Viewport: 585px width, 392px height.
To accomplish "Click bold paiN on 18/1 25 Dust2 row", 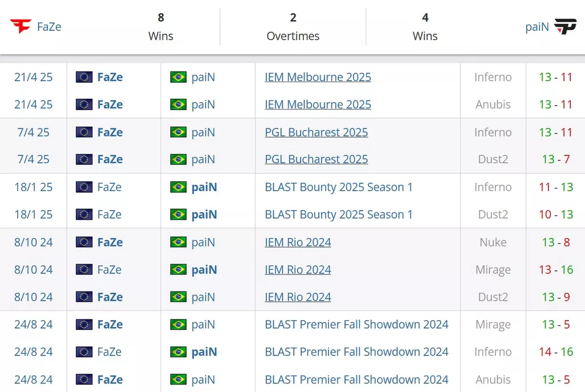I will tap(204, 215).
